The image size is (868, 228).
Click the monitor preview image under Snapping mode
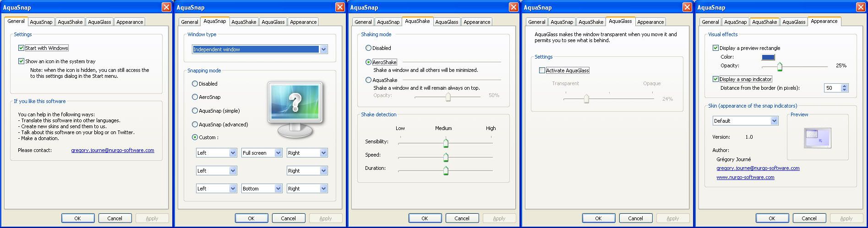click(x=295, y=109)
